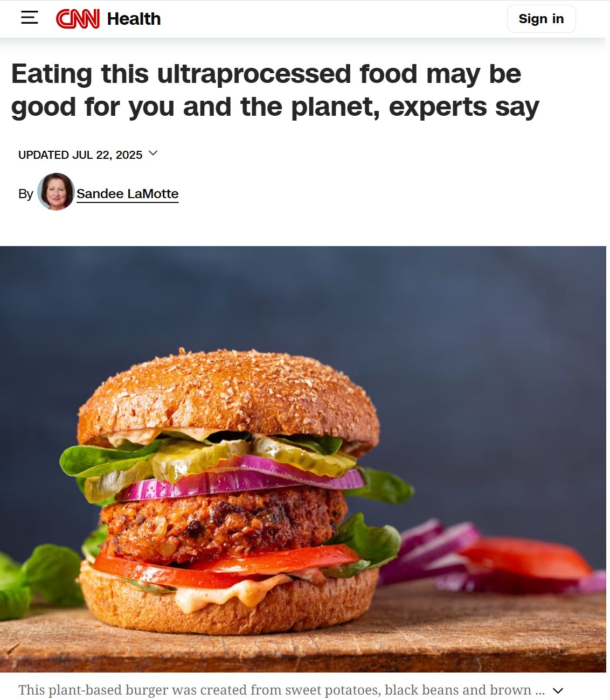Click the "By" label before the author

26,194
